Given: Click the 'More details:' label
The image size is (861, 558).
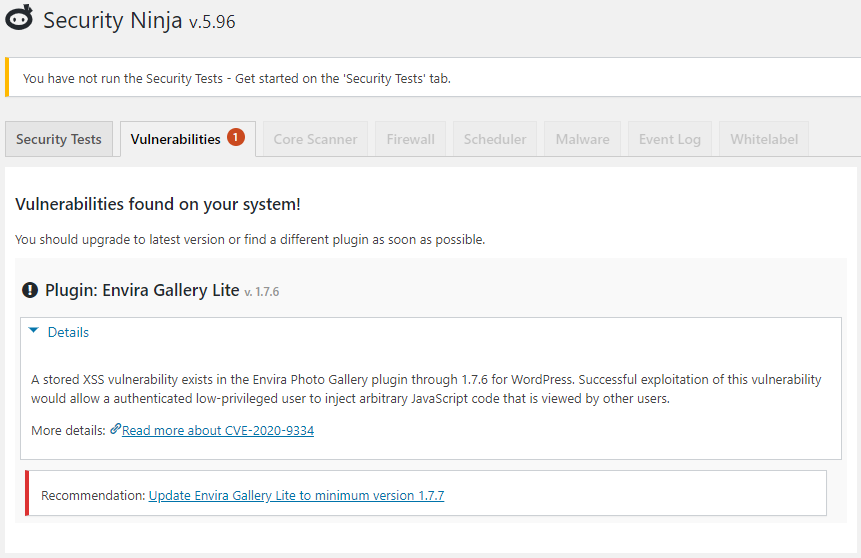Looking at the screenshot, I should click(68, 431).
